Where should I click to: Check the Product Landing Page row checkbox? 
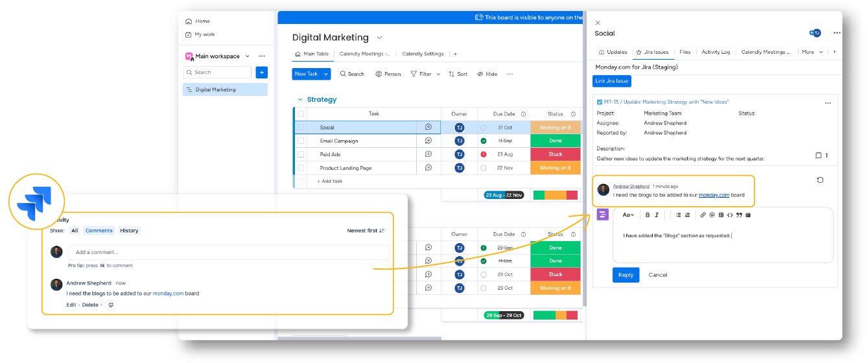[301, 168]
